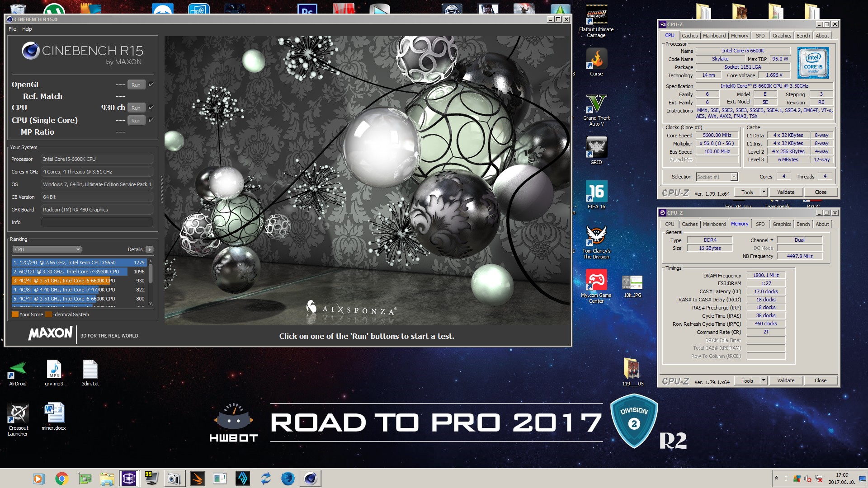Click the Identical System legend swatch

(x=48, y=314)
